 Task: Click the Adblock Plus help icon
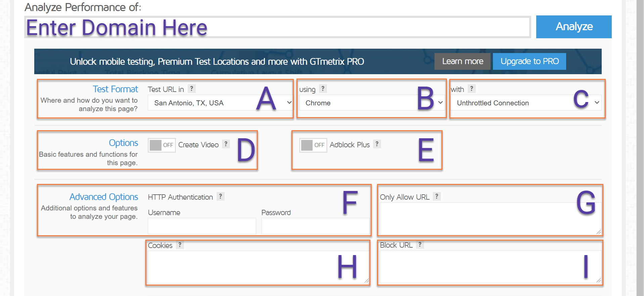point(377,144)
